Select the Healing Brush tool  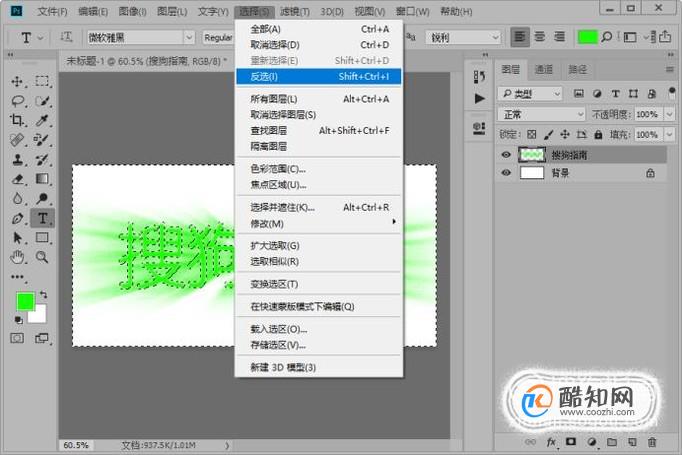click(x=17, y=140)
